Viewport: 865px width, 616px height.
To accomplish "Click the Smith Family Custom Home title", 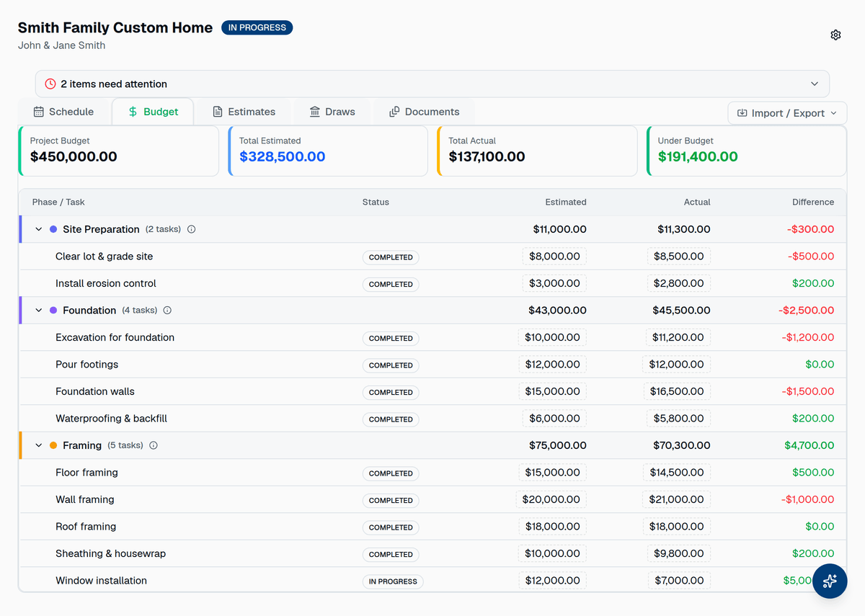I will tap(115, 27).
